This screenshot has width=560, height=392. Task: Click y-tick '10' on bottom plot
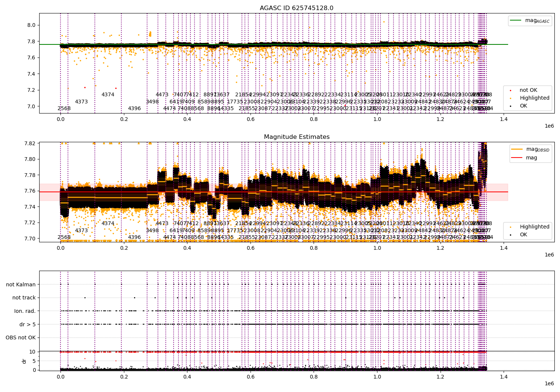click(32, 352)
